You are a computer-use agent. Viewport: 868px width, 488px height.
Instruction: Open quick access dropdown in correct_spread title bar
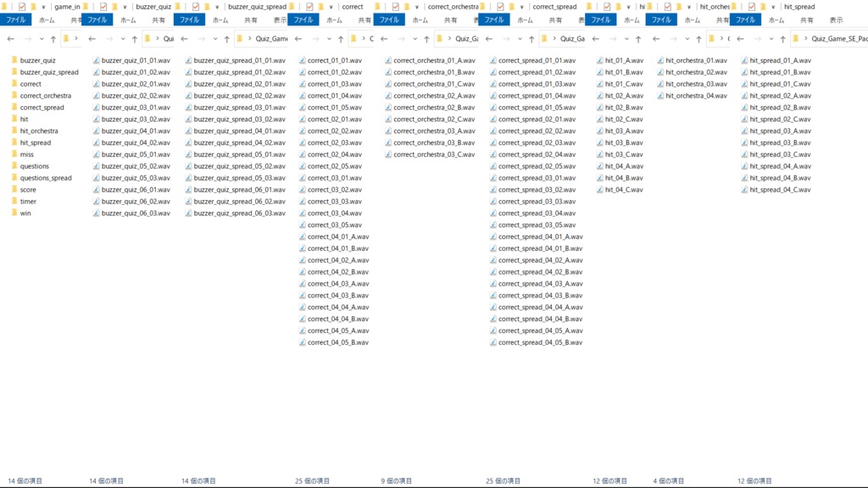coord(521,7)
